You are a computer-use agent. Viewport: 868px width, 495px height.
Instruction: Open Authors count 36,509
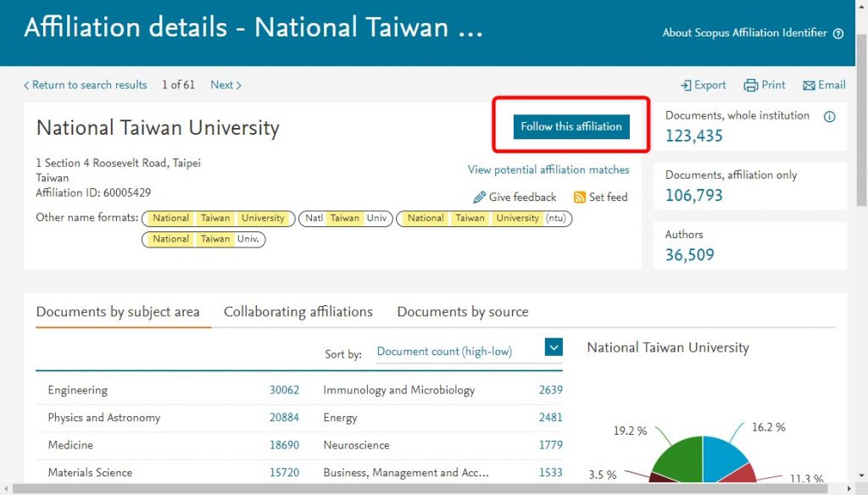690,254
